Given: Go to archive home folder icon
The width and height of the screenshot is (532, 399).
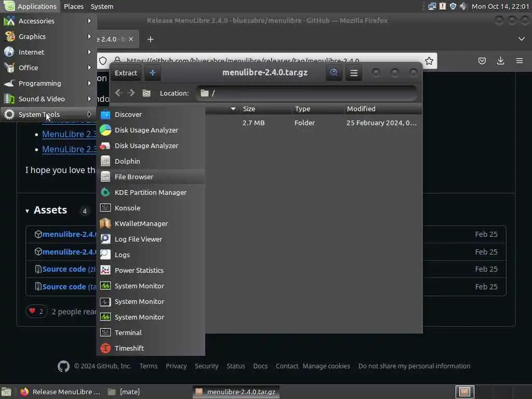Looking at the screenshot, I should click(146, 94).
